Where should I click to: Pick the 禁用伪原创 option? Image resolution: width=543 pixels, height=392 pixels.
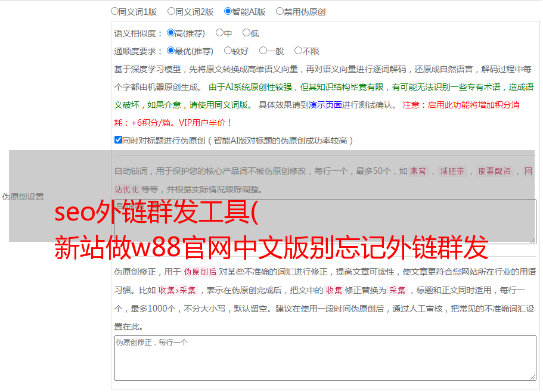click(x=280, y=11)
